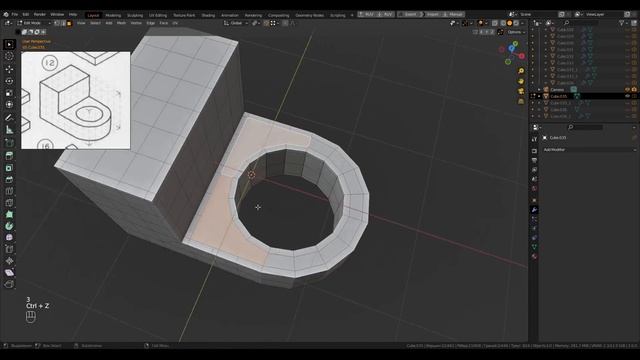Open the Modifiers properties tab (wrench)
The width and height of the screenshot is (640, 360).
pyautogui.click(x=534, y=209)
